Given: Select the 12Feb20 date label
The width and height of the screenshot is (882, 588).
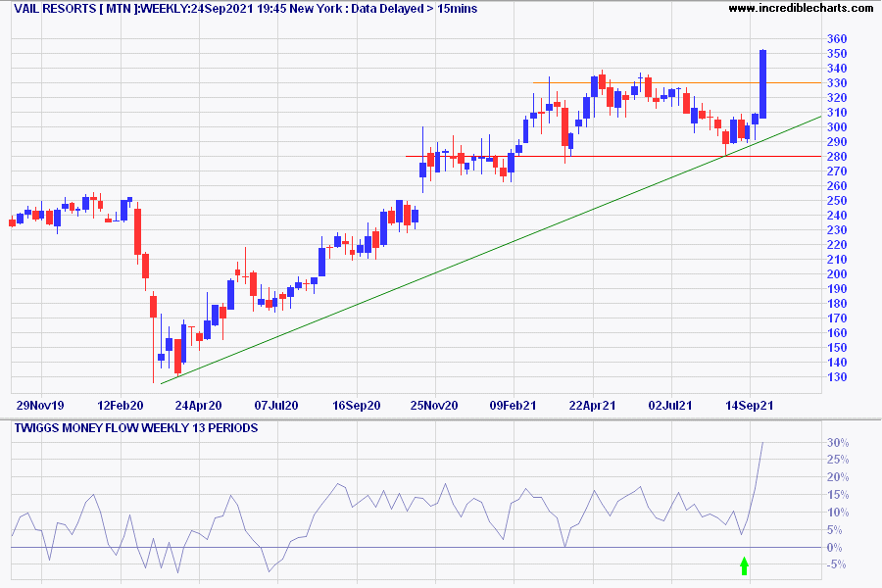Looking at the screenshot, I should pyautogui.click(x=121, y=405).
